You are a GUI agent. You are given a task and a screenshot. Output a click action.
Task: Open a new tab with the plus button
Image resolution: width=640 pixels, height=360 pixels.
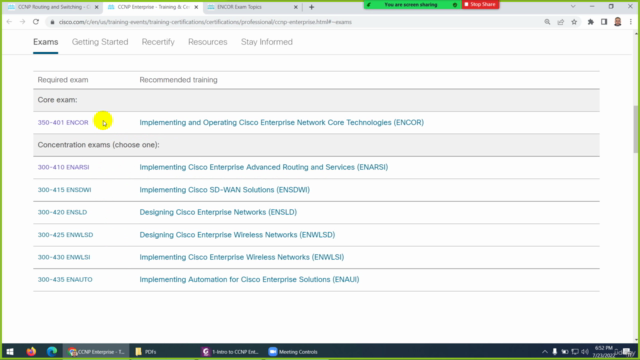[311, 7]
